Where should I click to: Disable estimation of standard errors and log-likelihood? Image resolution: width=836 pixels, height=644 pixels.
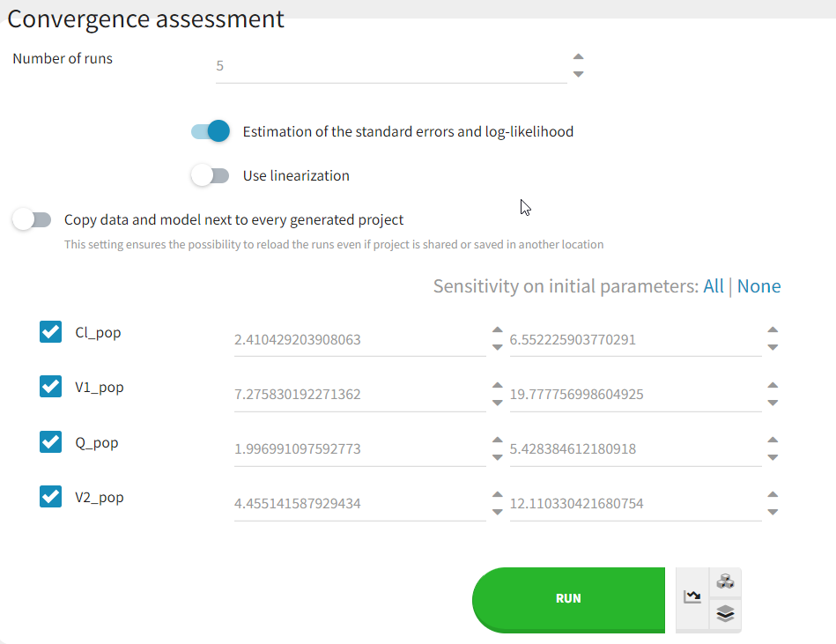click(211, 132)
